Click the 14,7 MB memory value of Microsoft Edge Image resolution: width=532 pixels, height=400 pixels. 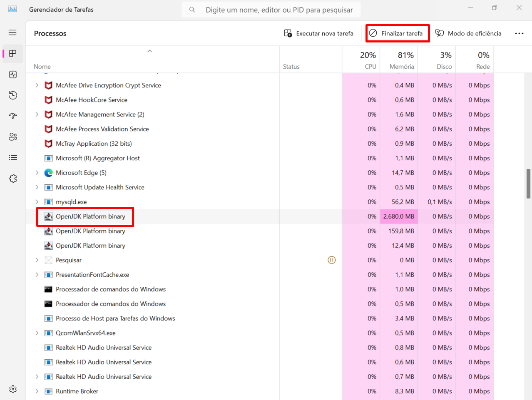(x=403, y=173)
